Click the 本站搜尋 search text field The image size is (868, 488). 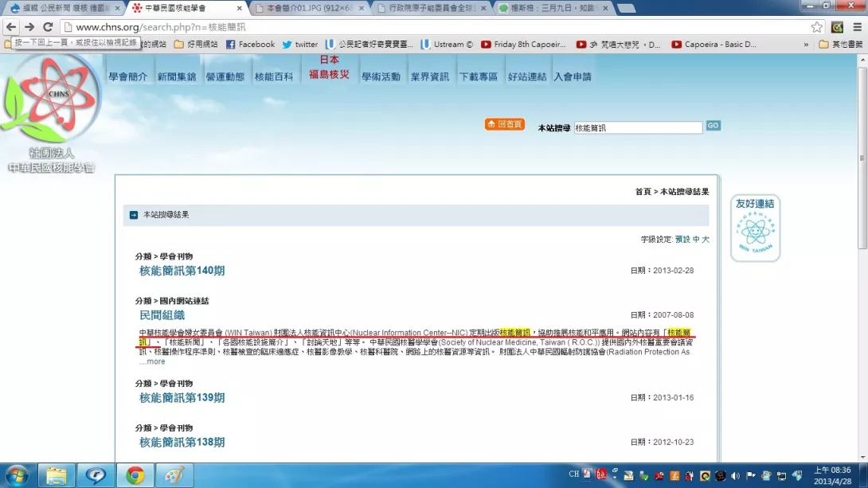click(x=637, y=127)
